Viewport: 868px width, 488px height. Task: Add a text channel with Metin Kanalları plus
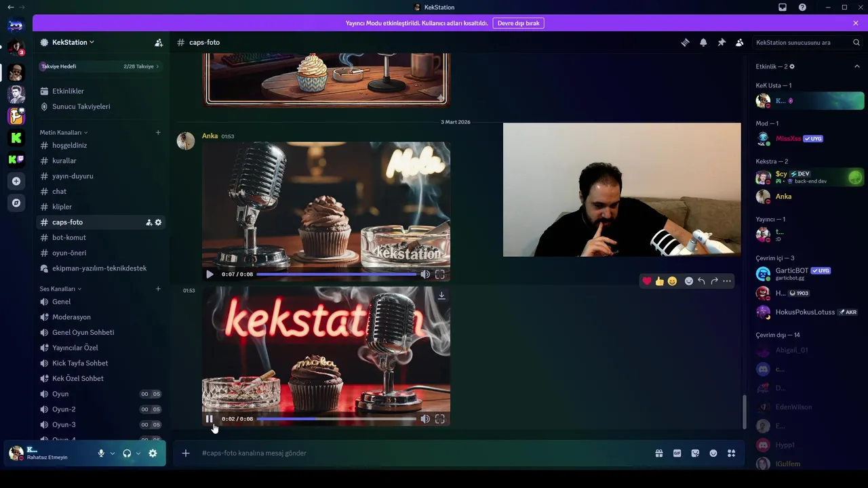click(x=158, y=132)
